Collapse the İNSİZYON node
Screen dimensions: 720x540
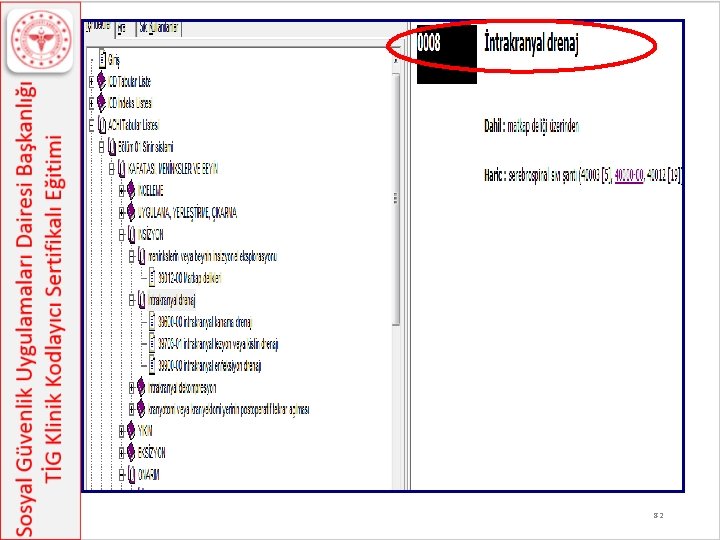[x=122, y=235]
